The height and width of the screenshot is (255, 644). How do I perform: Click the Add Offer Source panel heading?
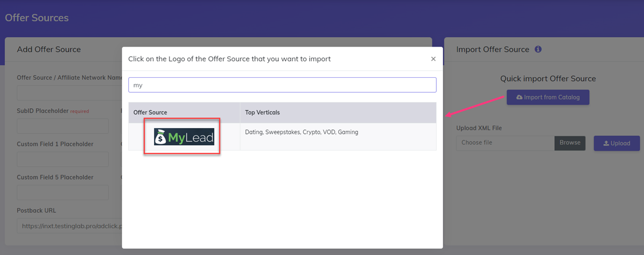tap(49, 49)
